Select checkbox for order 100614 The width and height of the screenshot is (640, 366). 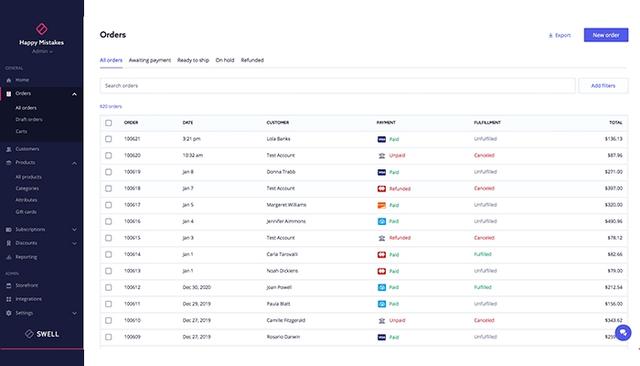click(108, 255)
